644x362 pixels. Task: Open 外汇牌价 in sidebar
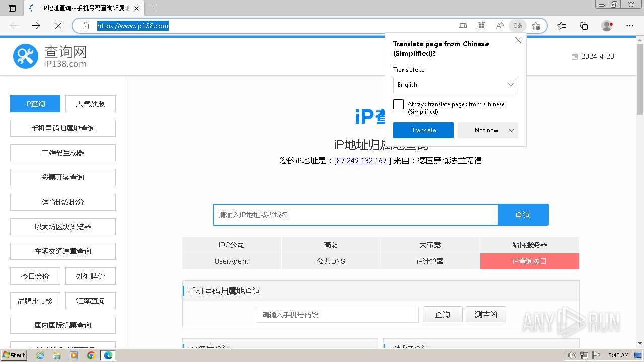[x=91, y=276]
